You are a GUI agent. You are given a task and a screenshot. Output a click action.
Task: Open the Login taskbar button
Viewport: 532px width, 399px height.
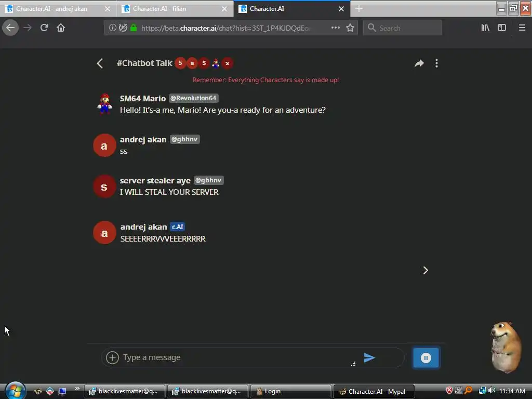[x=291, y=392]
